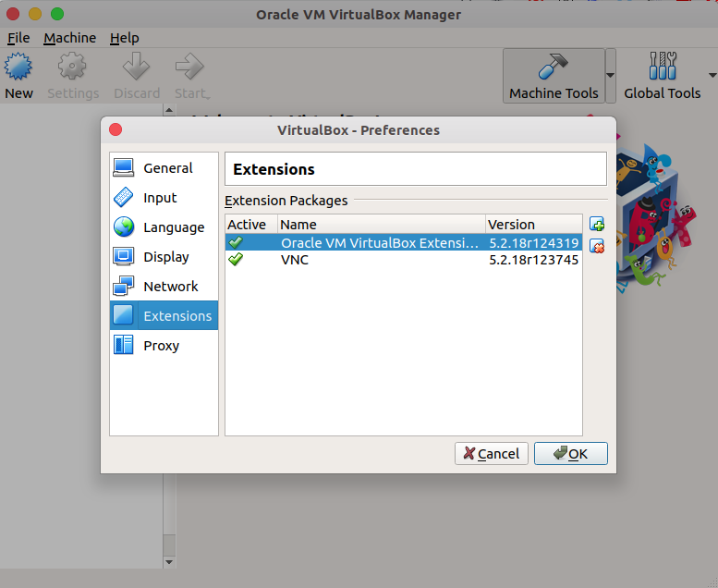Open the Global Tools dropdown arrow

coord(712,75)
